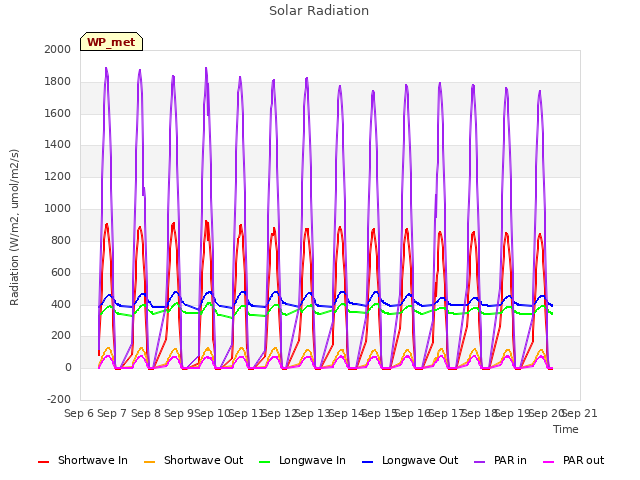Click the Longwave In legend label
Image resolution: width=640 pixels, height=480 pixels.
pyautogui.click(x=312, y=460)
